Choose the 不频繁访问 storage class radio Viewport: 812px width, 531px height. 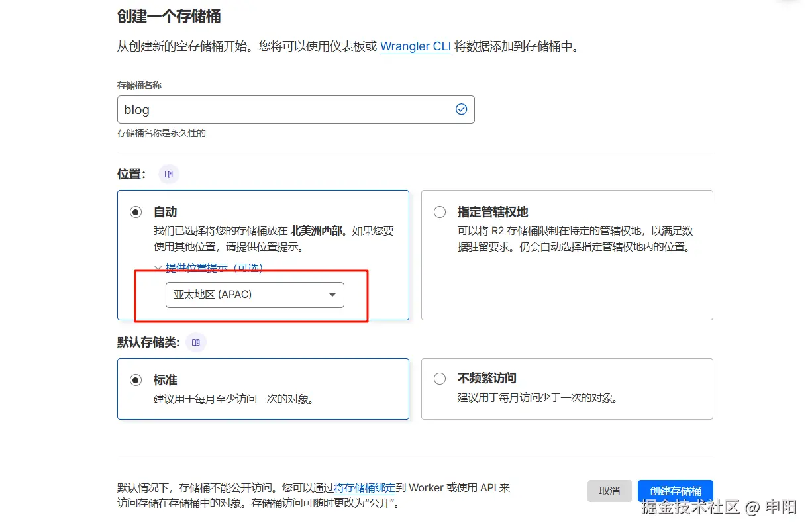(440, 379)
